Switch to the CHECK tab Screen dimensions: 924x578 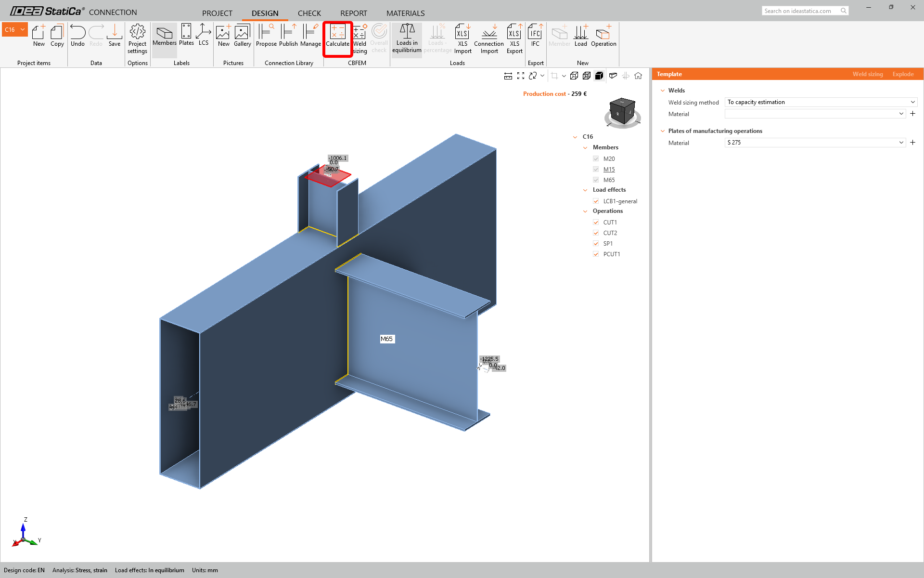click(309, 13)
